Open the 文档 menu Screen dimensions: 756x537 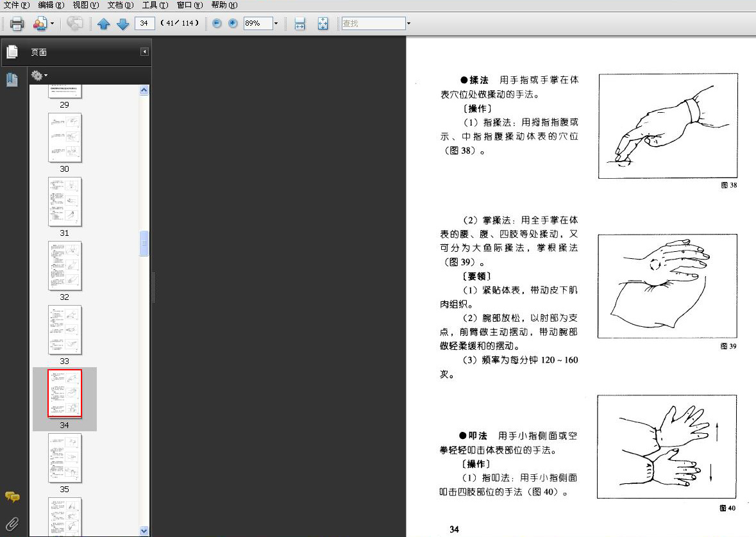point(121,5)
